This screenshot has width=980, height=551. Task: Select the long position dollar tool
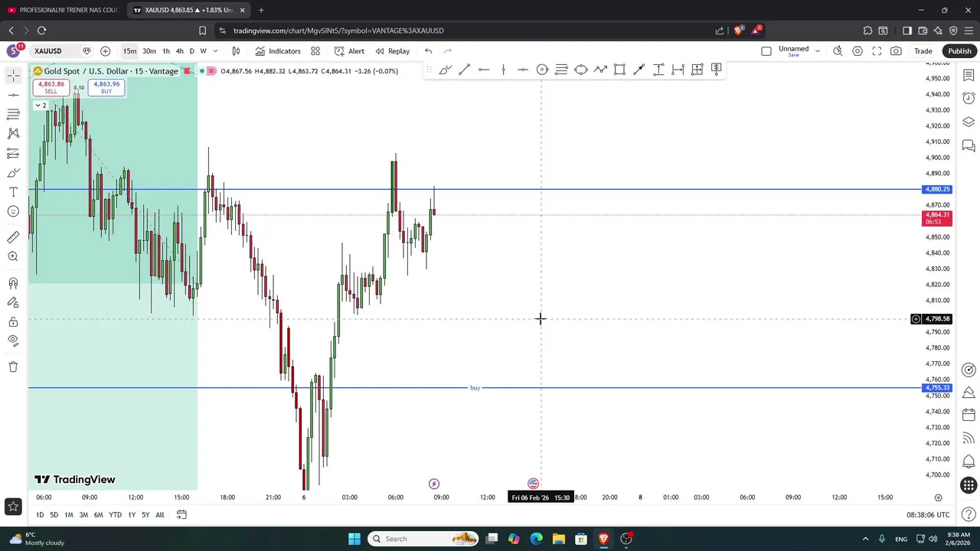(717, 70)
